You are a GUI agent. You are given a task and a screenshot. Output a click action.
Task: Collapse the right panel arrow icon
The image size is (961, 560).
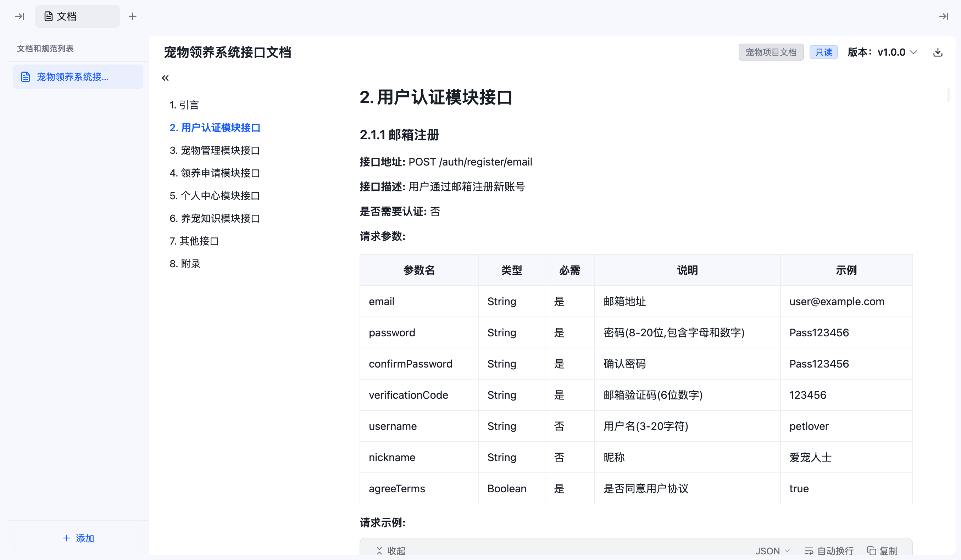[944, 16]
